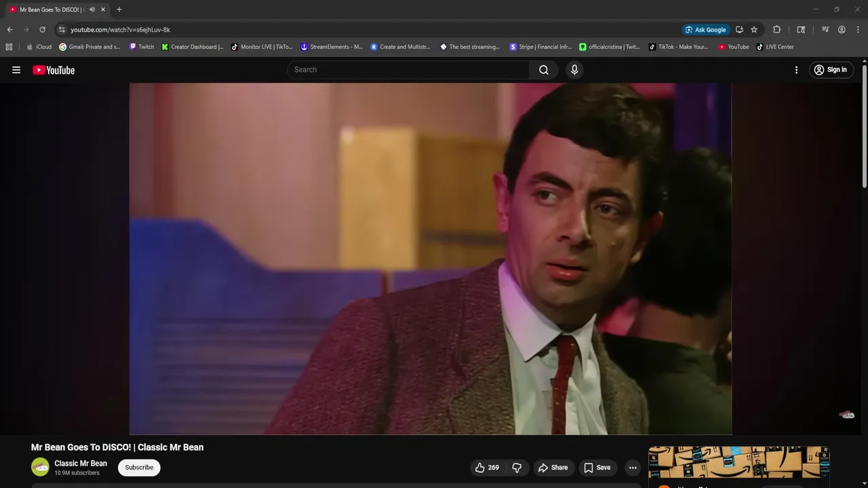This screenshot has height=488, width=868.
Task: Mute tab via speaker icon
Action: 92,9
